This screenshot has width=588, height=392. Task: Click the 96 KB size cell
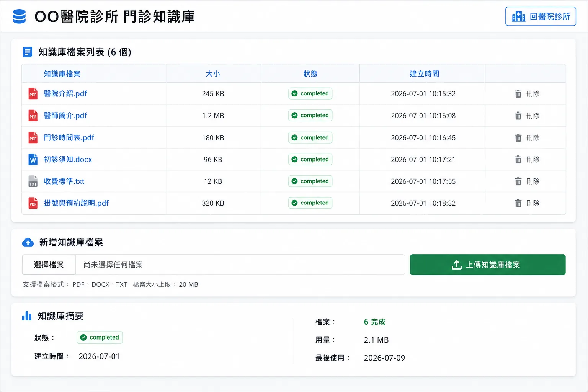point(213,160)
